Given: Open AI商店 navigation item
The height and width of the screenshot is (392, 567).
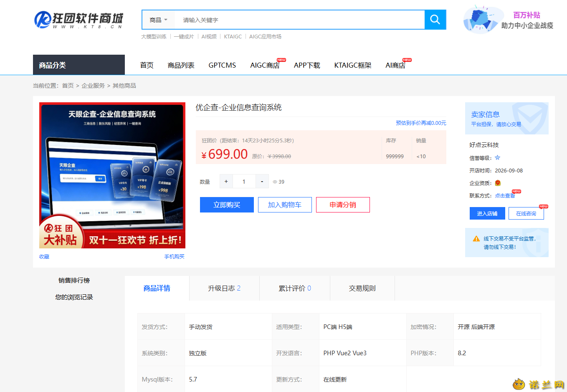Looking at the screenshot, I should 395,65.
